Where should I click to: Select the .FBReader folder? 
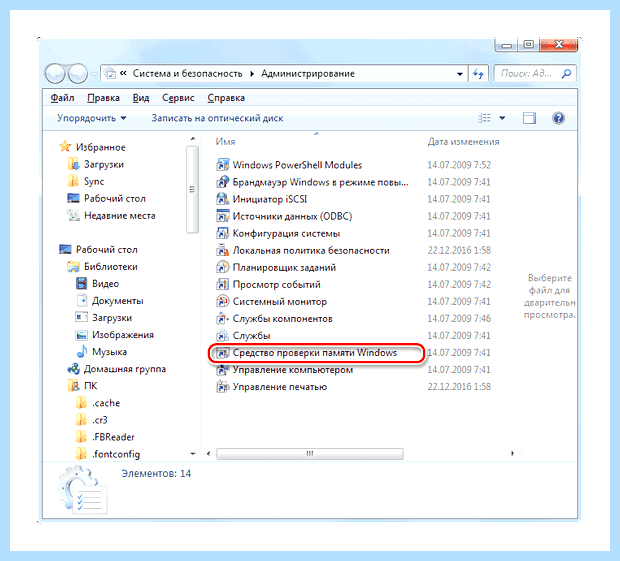point(113,437)
